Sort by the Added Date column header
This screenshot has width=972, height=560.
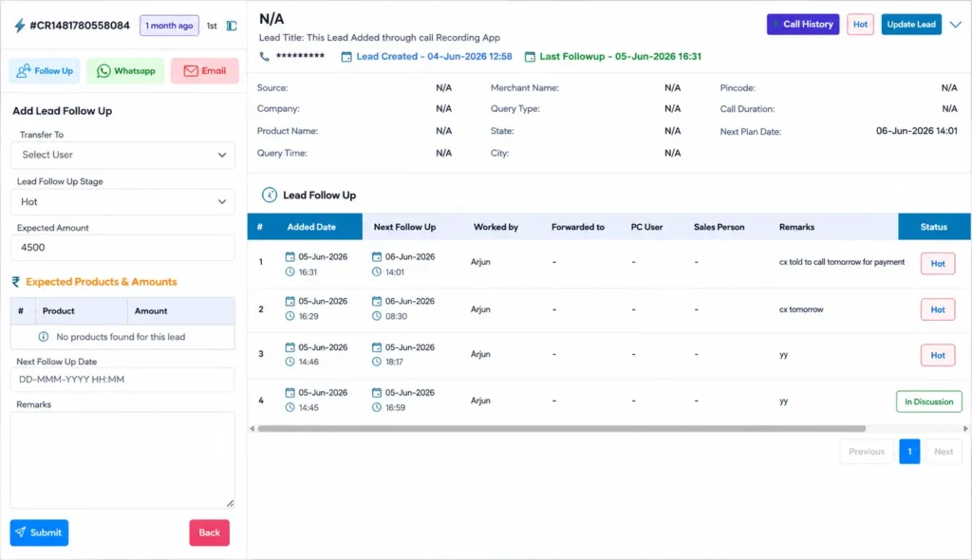311,227
